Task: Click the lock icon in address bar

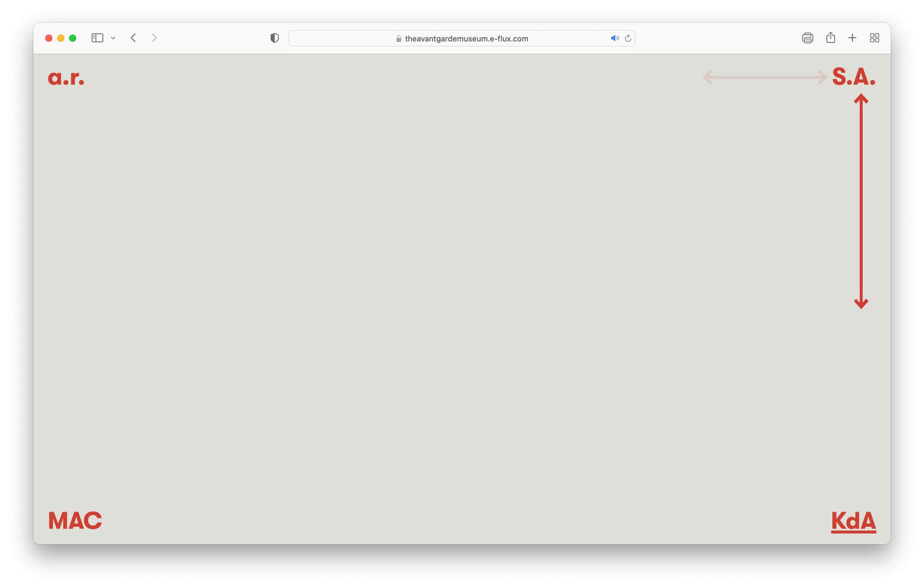Action: (x=398, y=39)
